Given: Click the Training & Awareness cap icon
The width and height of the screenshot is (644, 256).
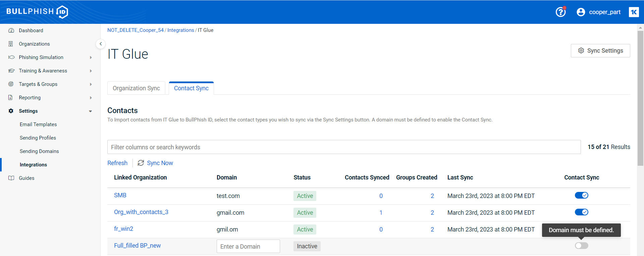Looking at the screenshot, I should point(11,71).
